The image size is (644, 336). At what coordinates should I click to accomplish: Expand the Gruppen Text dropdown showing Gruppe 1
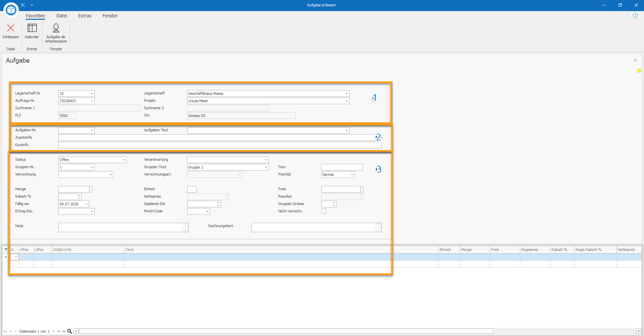click(x=266, y=167)
